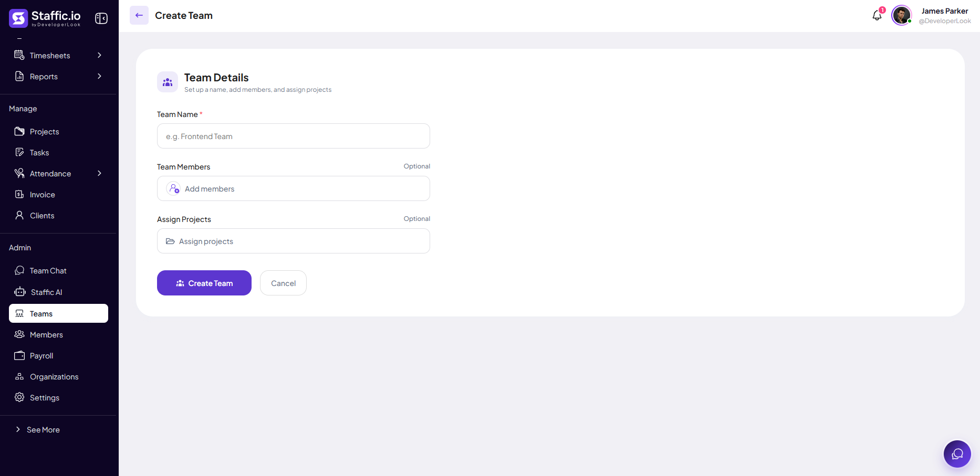Click the Assign projects folder icon
Image resolution: width=980 pixels, height=476 pixels.
170,241
